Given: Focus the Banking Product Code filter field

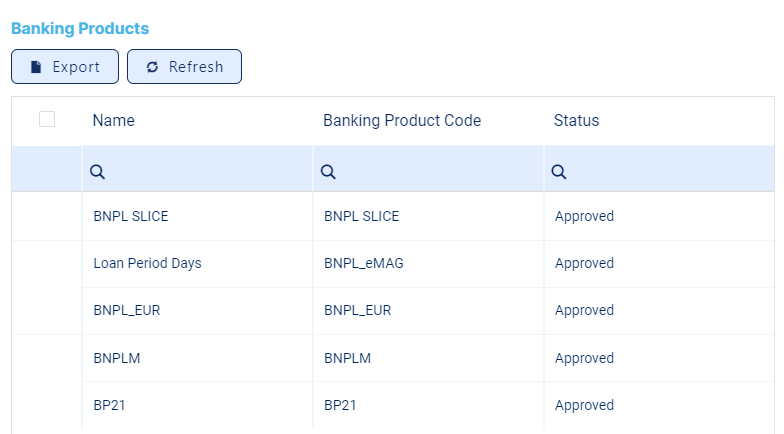Looking at the screenshot, I should click(x=435, y=172).
